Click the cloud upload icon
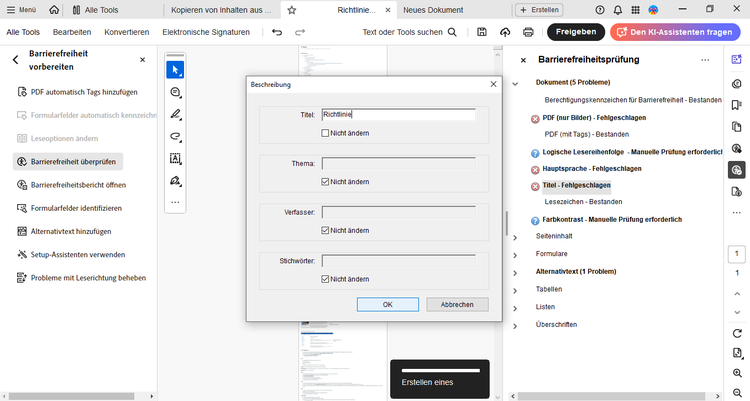 click(505, 32)
